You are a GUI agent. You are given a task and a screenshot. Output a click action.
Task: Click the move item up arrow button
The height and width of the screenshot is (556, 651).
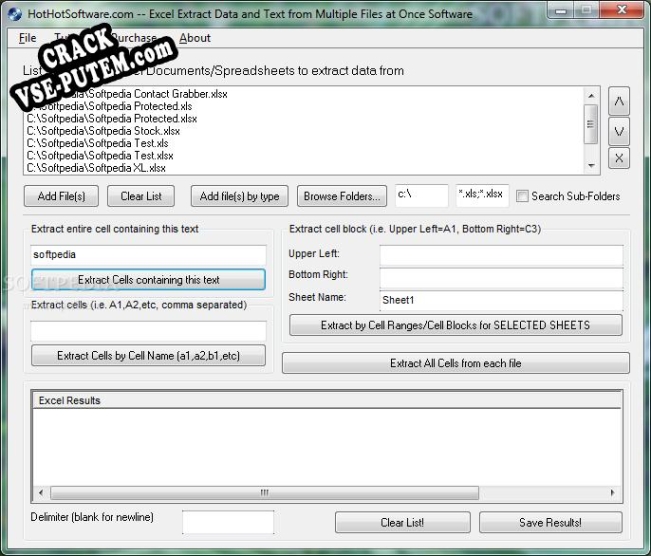619,101
